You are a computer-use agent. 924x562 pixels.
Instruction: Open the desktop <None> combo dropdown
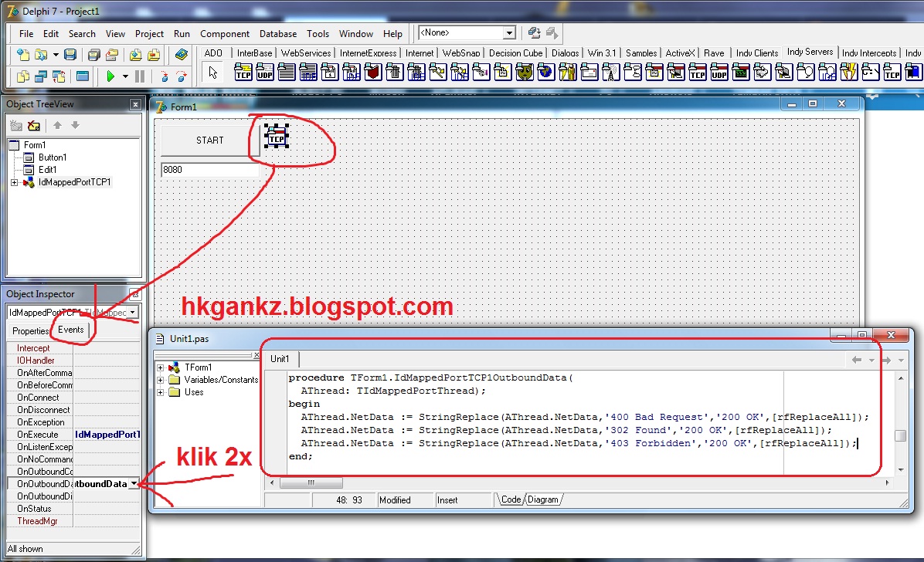click(509, 33)
